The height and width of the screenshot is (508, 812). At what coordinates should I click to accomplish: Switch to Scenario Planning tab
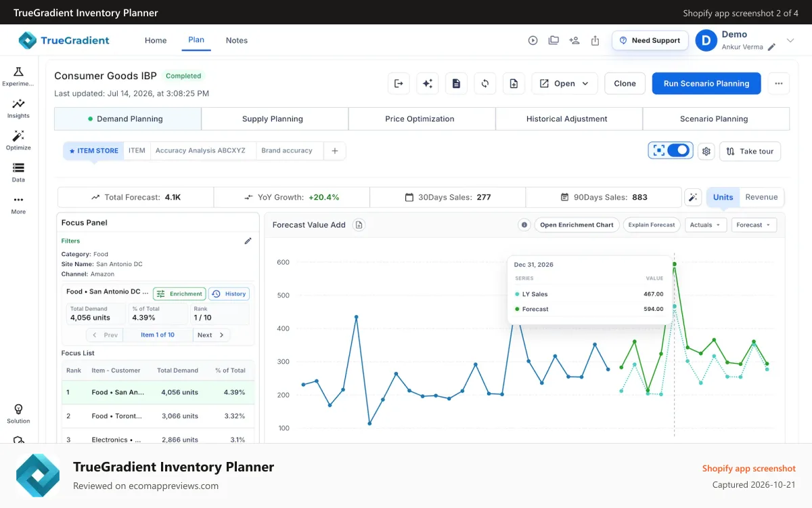[716, 119]
